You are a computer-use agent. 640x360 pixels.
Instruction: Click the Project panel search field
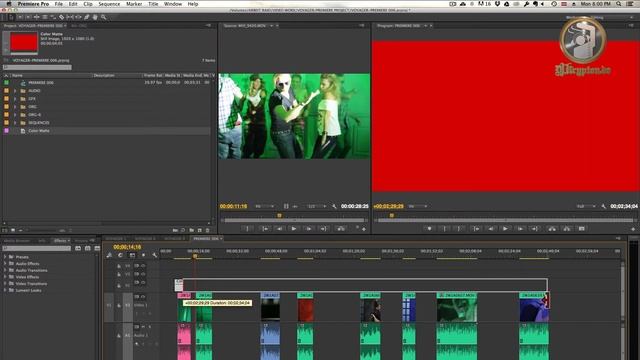tap(37, 67)
